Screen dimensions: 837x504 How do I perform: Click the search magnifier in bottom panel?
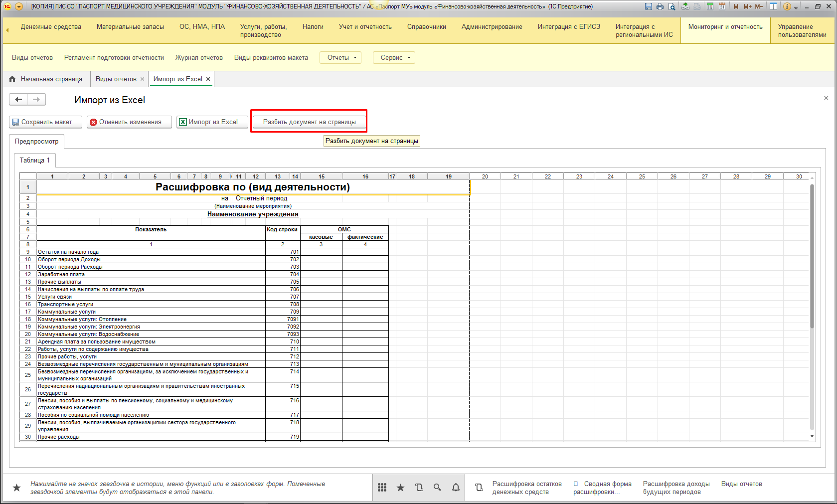coord(437,488)
